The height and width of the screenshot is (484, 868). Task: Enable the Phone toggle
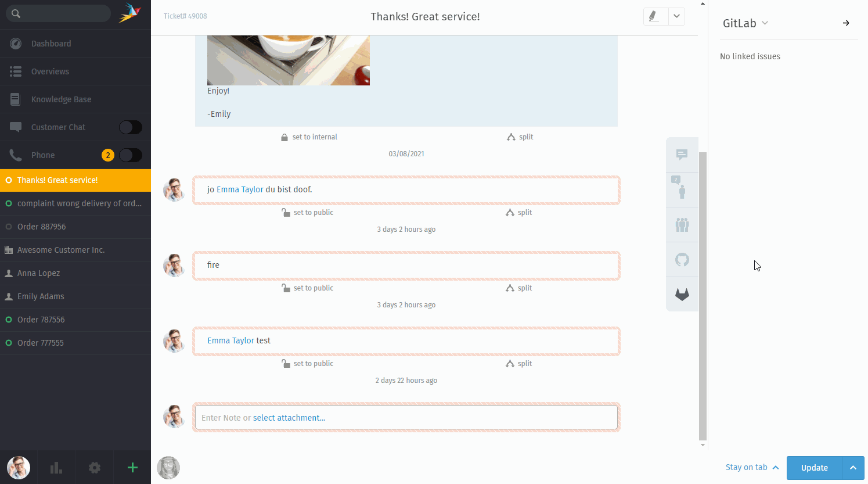[x=130, y=155]
